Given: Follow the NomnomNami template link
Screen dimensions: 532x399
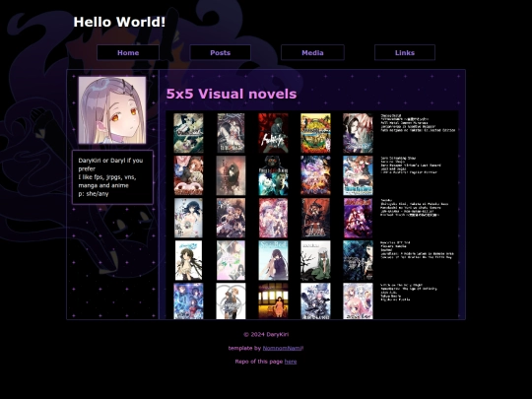Looking at the screenshot, I should point(283,348).
